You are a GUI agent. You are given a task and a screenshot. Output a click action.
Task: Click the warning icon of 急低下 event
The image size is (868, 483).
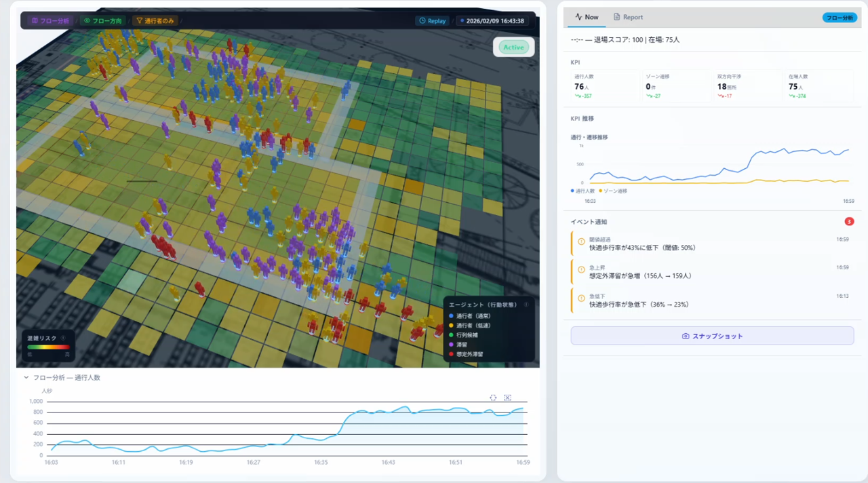coord(581,298)
